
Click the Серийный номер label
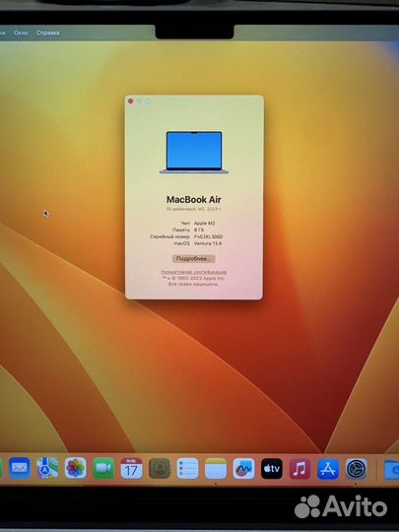pyautogui.click(x=169, y=236)
